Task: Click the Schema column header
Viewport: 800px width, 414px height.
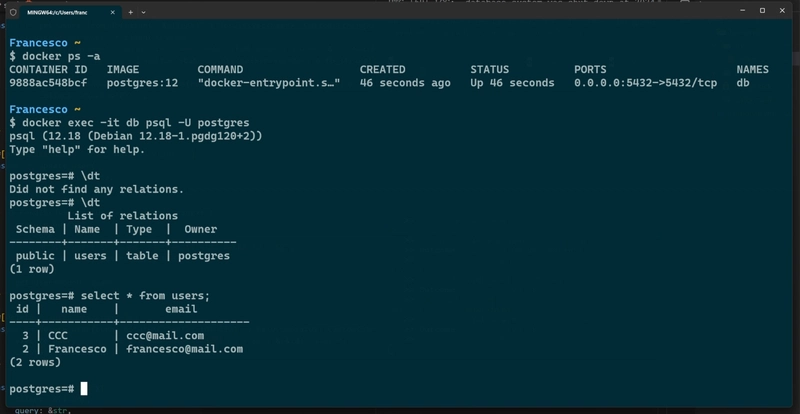Action: (35, 229)
